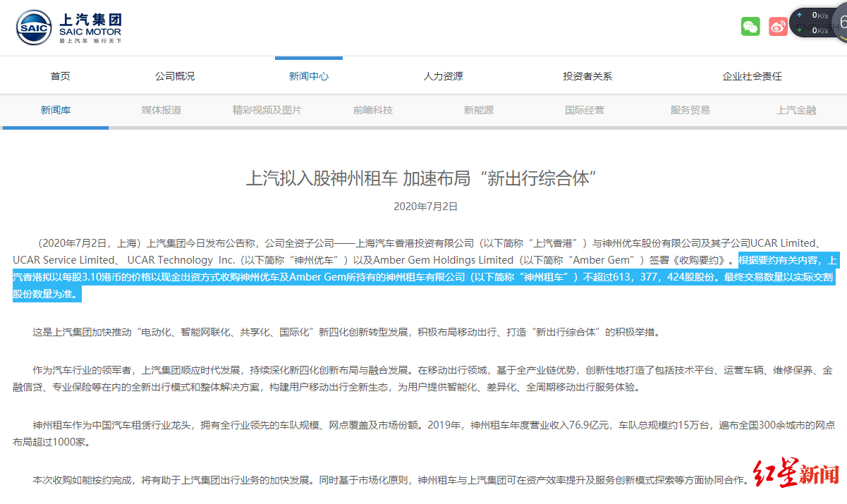Go to 首页 in main navigation

pyautogui.click(x=61, y=76)
